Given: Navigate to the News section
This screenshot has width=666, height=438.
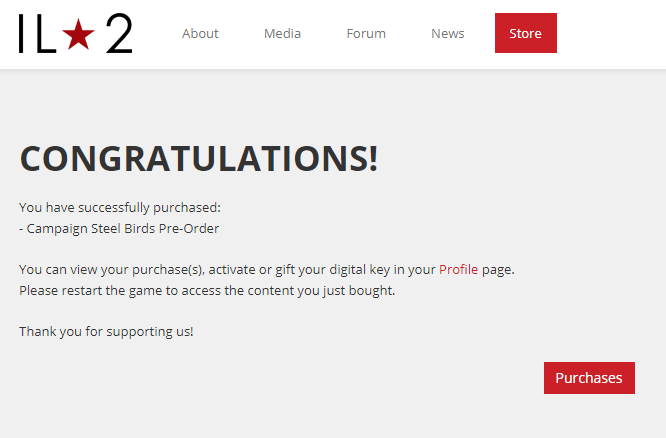Looking at the screenshot, I should tap(447, 33).
